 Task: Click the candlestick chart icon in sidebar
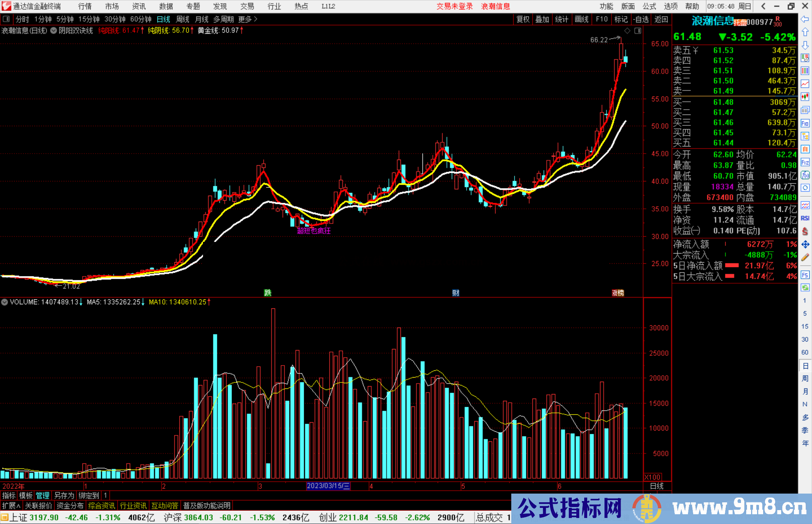[x=805, y=97]
